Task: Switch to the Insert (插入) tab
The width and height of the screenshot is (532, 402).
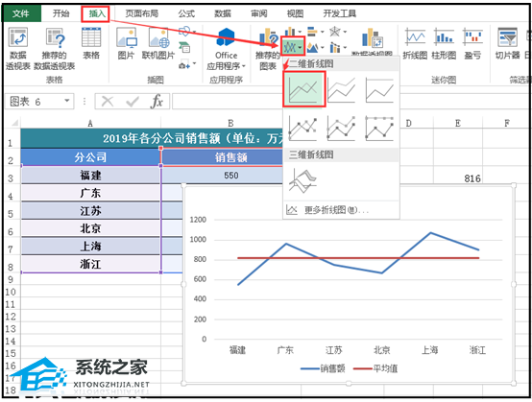Action: [96, 13]
